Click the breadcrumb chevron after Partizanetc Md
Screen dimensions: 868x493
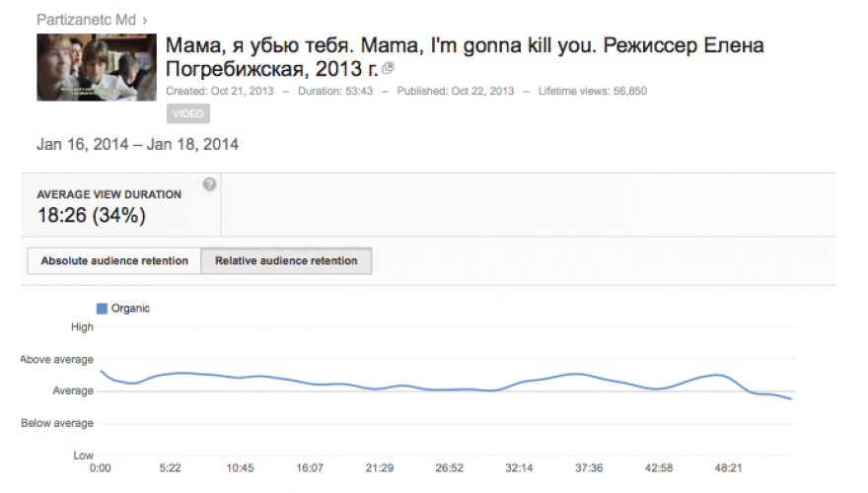145,21
